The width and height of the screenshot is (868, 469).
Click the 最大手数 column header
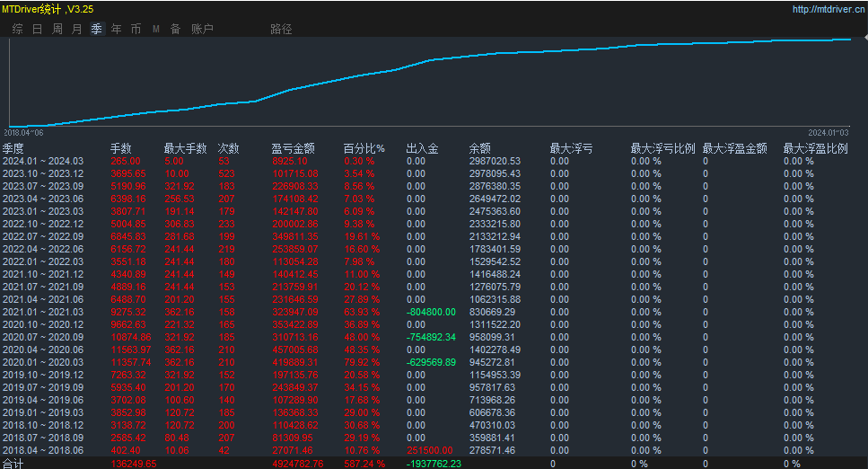[x=186, y=148]
